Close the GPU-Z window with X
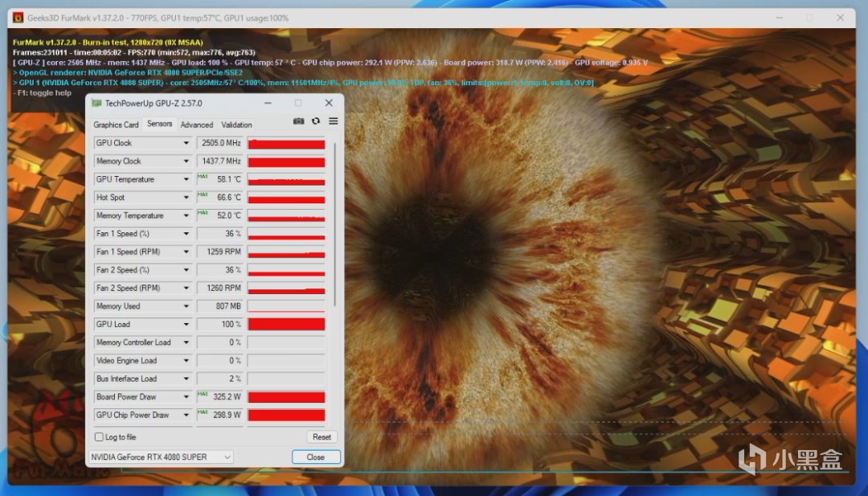The image size is (868, 496). (x=329, y=103)
